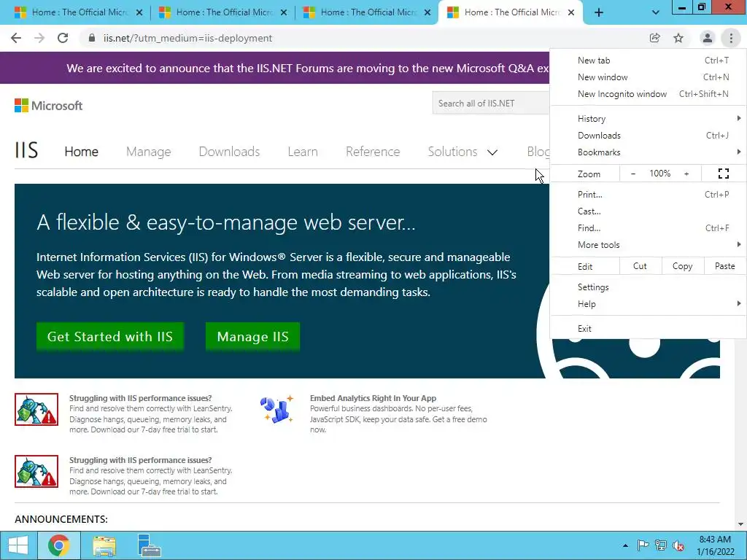Click the three-dot Chrome menu icon

(x=731, y=38)
